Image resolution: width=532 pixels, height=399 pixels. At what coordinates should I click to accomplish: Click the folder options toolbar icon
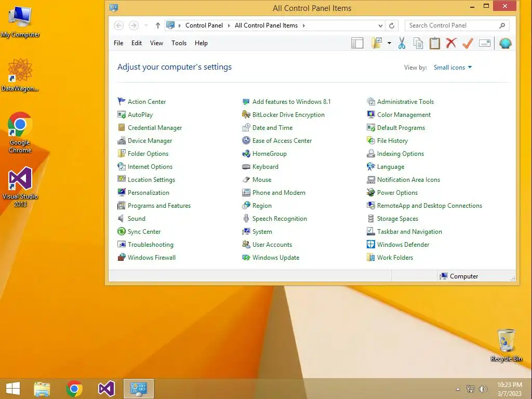376,43
